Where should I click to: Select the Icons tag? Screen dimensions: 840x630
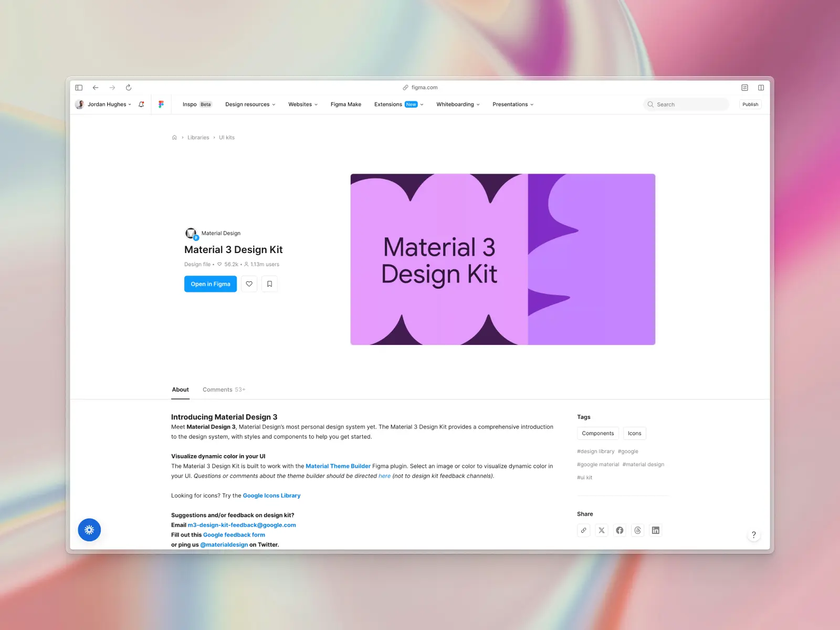(634, 433)
